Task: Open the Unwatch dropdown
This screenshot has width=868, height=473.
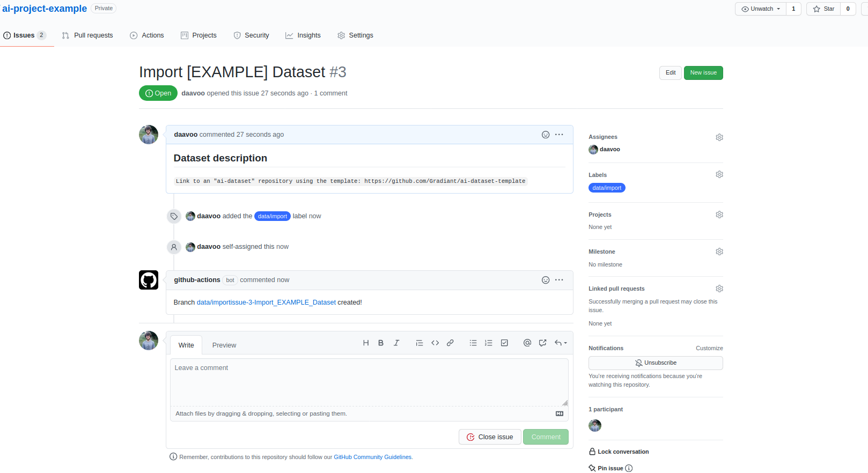Action: [x=761, y=9]
